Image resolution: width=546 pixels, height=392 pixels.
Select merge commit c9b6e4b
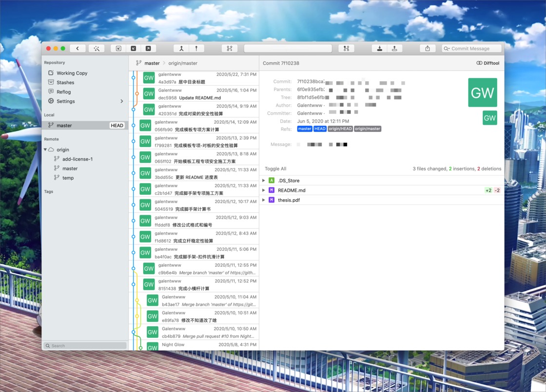[x=194, y=269]
